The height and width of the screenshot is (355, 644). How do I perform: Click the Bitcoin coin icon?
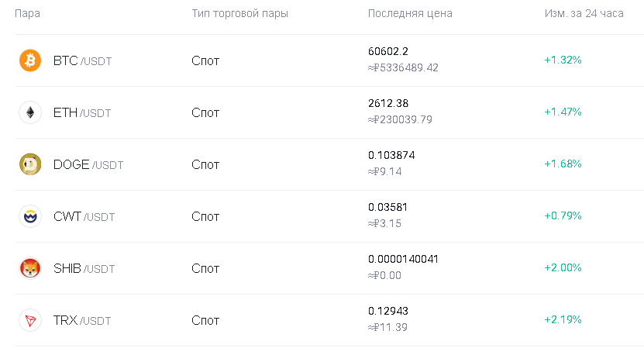pyautogui.click(x=30, y=60)
